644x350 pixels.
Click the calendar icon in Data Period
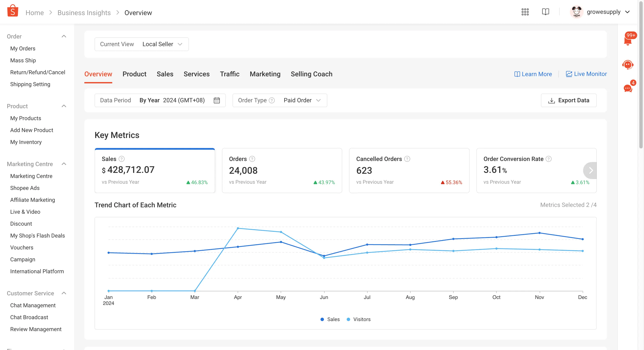(217, 100)
